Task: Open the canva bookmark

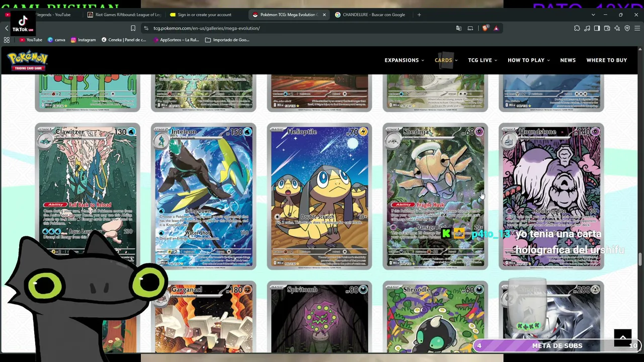Action: pos(56,40)
